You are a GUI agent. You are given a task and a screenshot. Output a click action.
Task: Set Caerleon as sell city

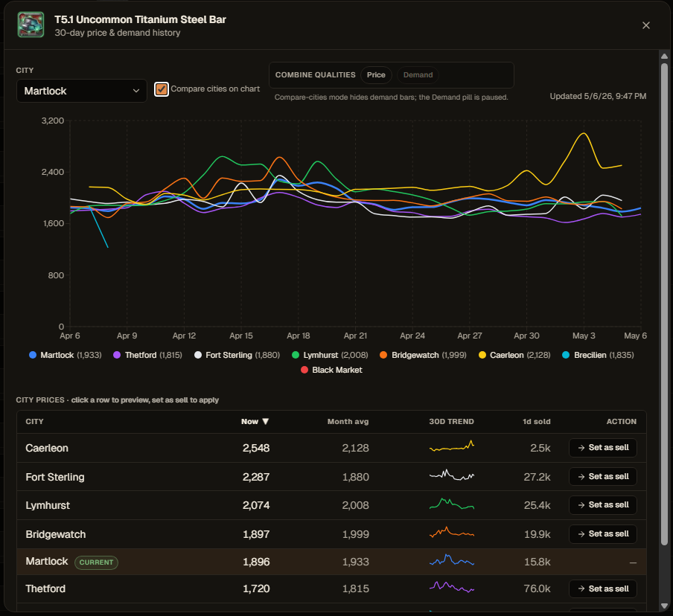[603, 448]
